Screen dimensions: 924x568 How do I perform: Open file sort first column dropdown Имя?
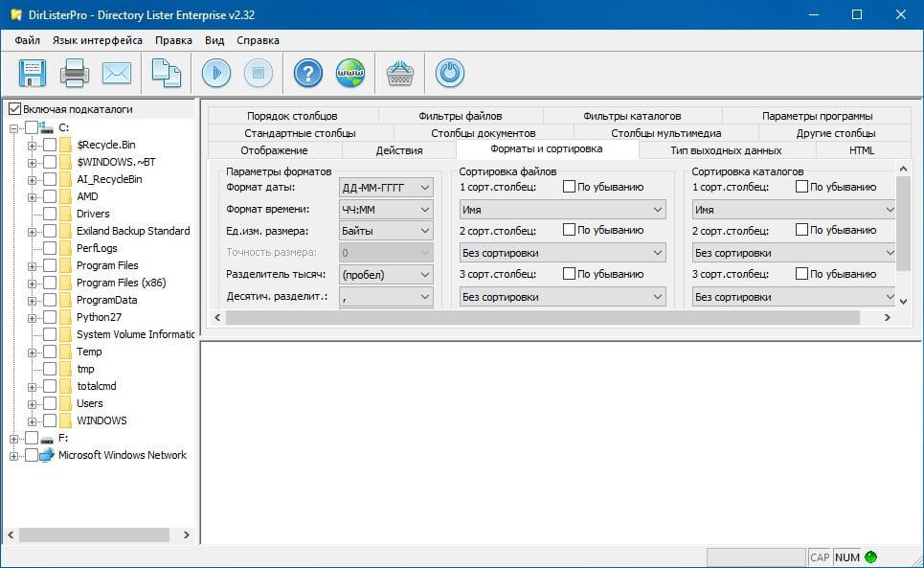562,210
